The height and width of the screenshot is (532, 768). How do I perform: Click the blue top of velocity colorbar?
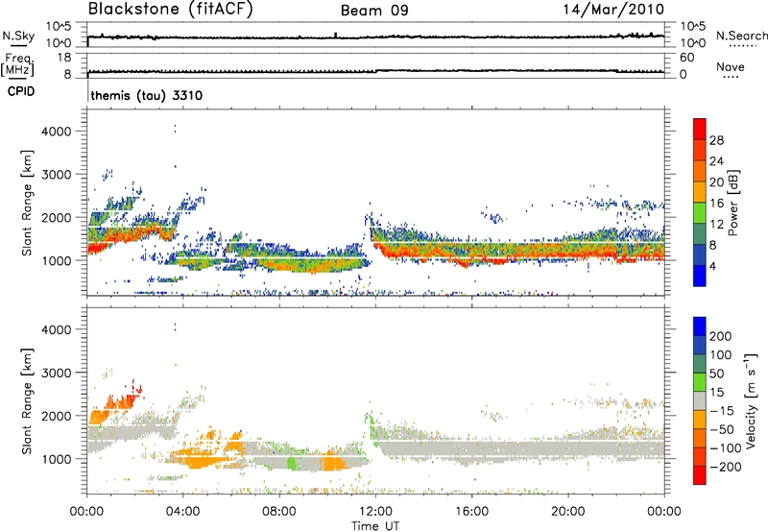point(700,326)
